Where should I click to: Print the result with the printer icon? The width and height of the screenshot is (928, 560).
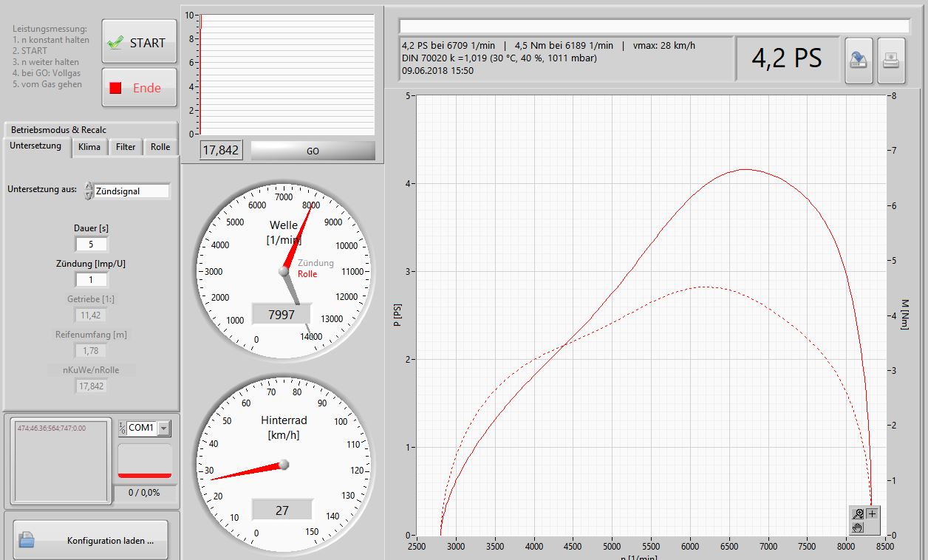(891, 61)
